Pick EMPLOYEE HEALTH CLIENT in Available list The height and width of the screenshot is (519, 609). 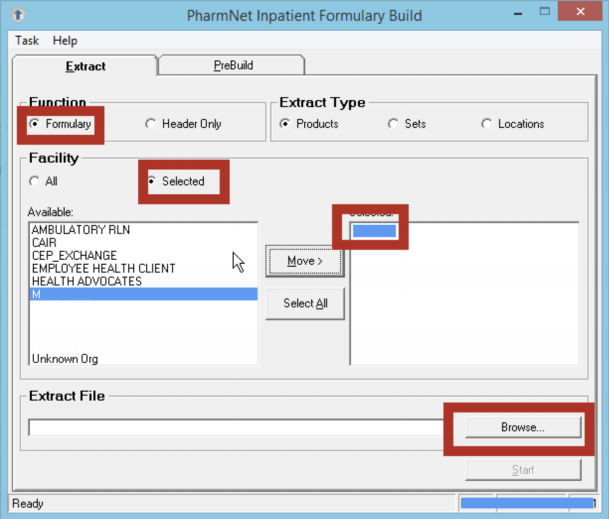coord(103,268)
